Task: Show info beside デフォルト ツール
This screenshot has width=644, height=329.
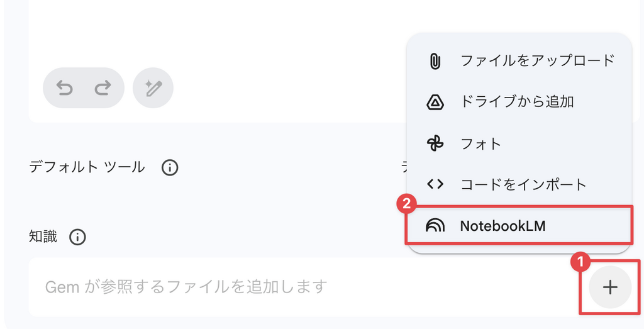Action: [170, 168]
